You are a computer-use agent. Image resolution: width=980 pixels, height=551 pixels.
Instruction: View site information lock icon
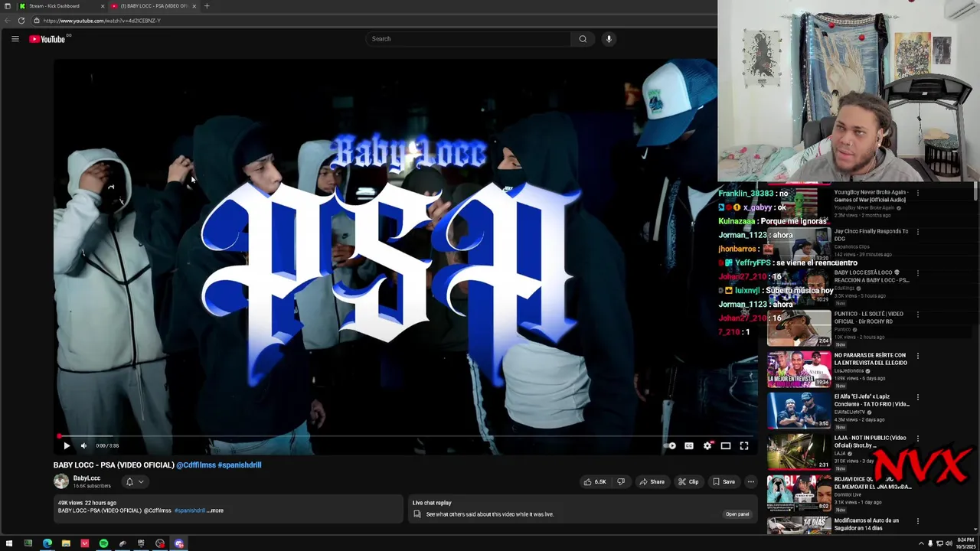36,21
